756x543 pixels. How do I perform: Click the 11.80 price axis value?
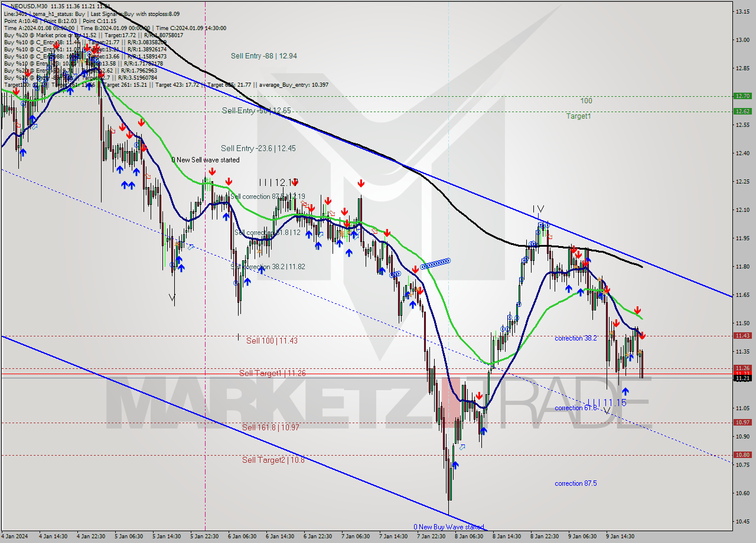coord(742,266)
